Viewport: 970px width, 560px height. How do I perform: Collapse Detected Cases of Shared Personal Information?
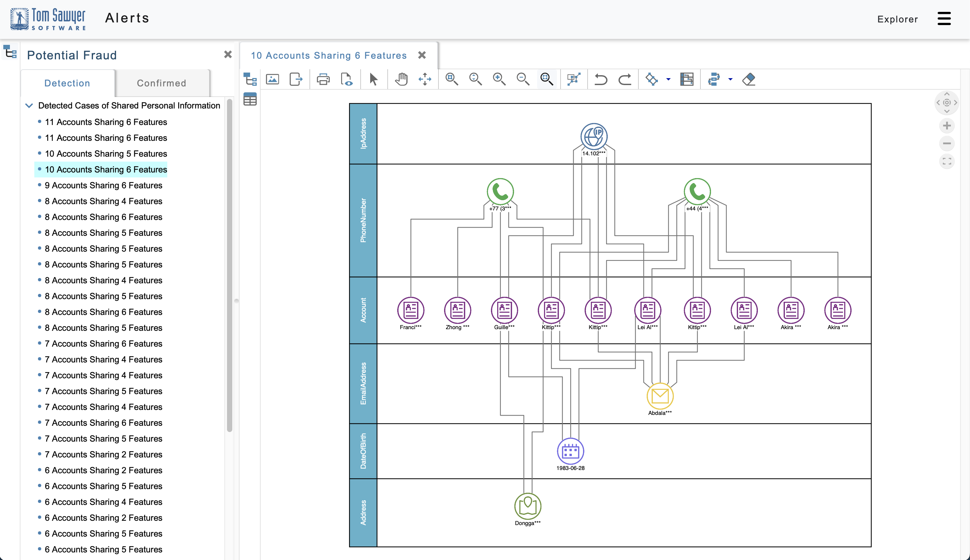[29, 106]
